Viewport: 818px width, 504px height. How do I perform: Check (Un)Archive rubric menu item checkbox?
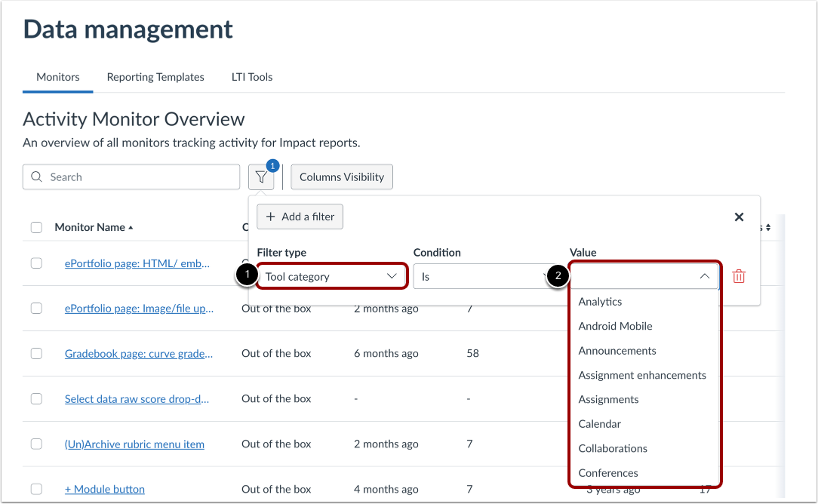tap(36, 444)
